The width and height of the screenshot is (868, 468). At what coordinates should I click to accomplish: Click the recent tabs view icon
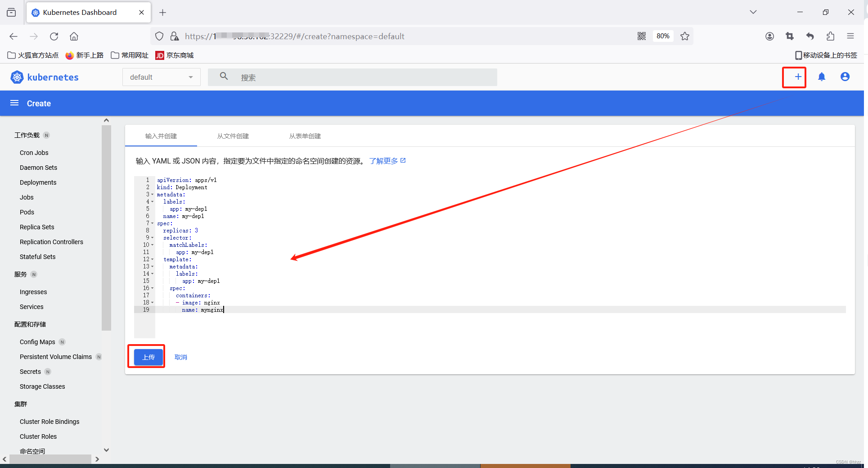pos(11,13)
